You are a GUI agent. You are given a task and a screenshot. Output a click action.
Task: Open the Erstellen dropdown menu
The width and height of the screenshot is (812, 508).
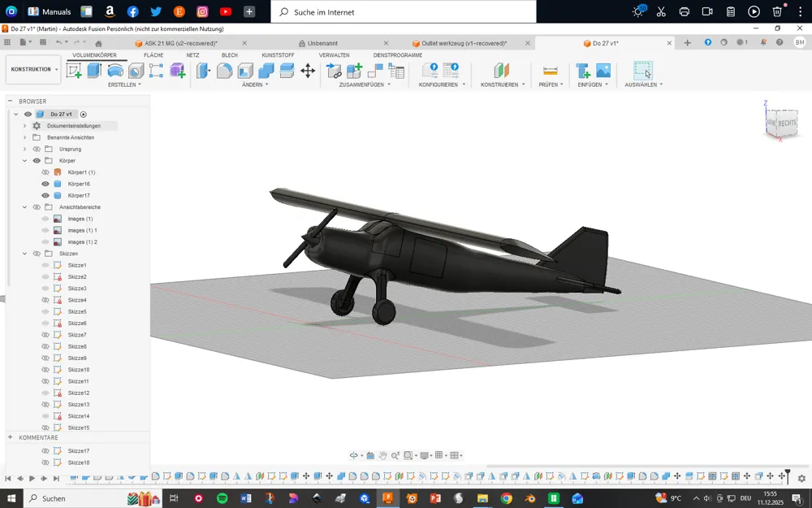click(124, 85)
